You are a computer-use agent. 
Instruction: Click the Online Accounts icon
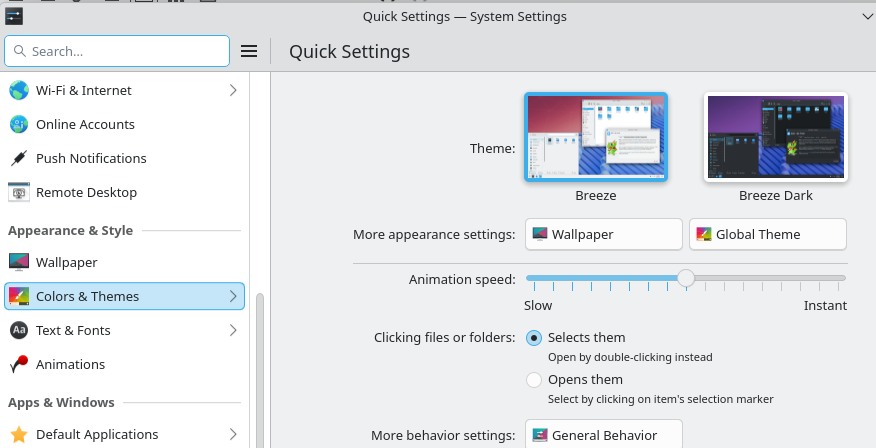coord(19,124)
